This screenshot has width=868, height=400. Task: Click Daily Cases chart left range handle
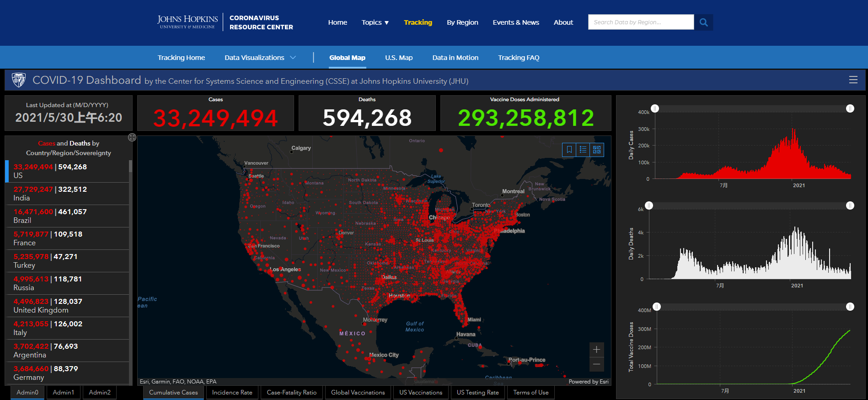coord(655,108)
